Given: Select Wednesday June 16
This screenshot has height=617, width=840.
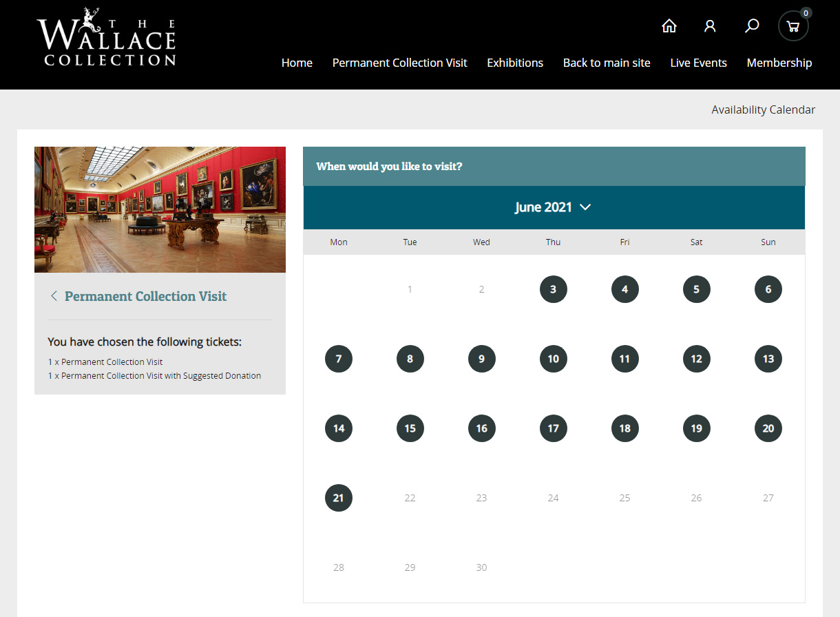Looking at the screenshot, I should (482, 428).
